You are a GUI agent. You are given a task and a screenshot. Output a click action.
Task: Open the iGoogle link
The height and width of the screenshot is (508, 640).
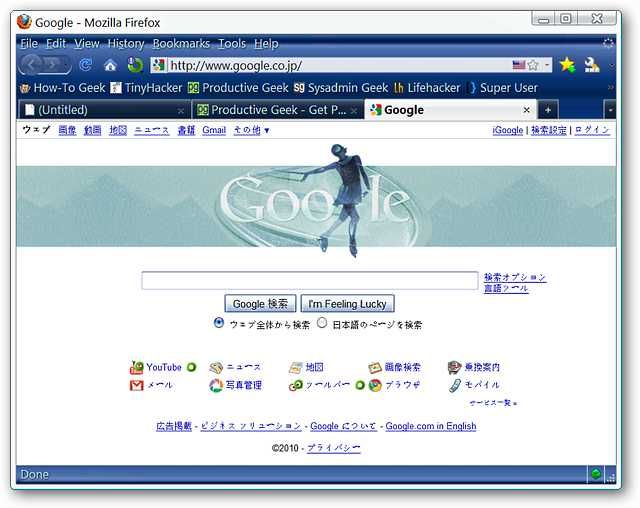point(507,130)
